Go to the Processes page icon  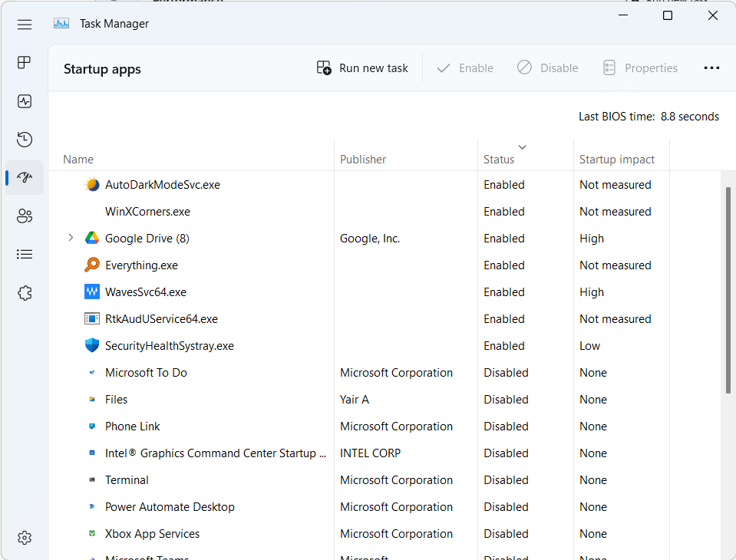coord(25,62)
